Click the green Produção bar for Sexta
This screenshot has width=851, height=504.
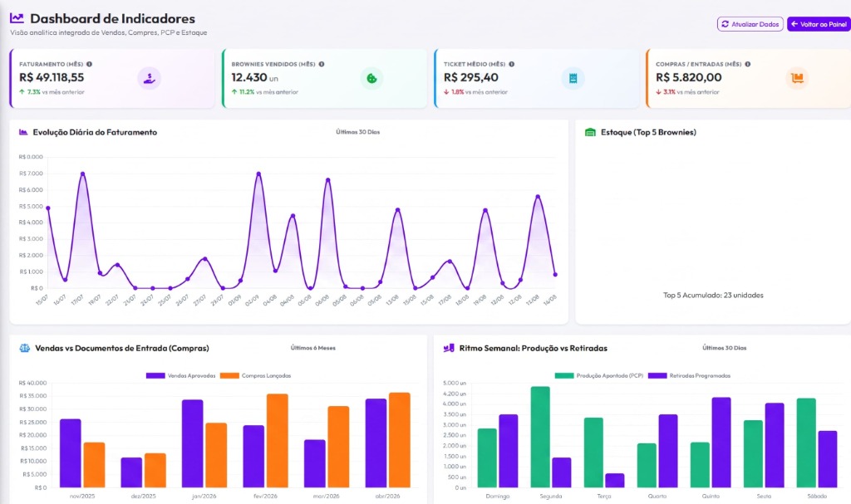(x=753, y=453)
